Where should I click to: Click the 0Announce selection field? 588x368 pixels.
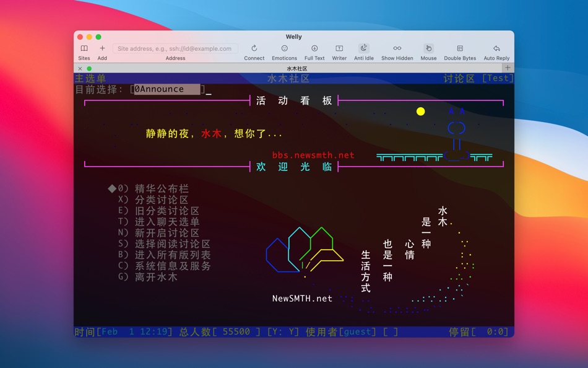pyautogui.click(x=167, y=89)
